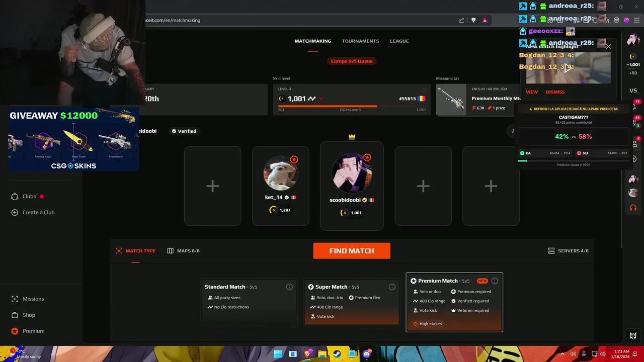Click the premium badge on scoobidoobi avatar

pos(367,157)
